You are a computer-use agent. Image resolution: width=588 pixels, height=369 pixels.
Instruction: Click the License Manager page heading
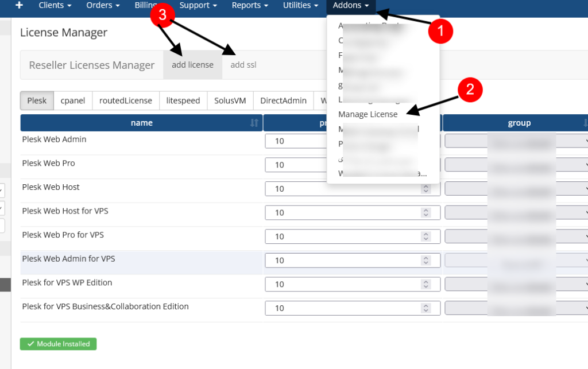[x=63, y=33]
